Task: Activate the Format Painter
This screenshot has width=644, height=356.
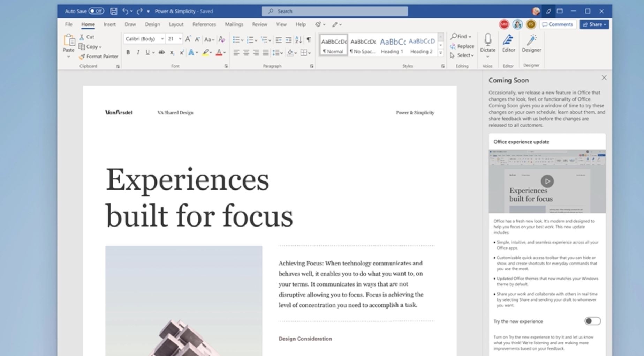Action: tap(99, 56)
